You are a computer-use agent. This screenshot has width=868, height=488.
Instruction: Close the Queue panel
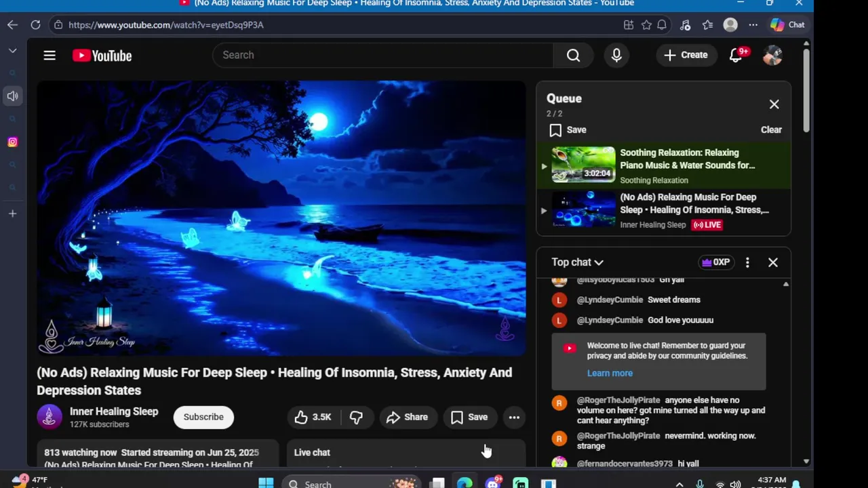[x=774, y=104]
